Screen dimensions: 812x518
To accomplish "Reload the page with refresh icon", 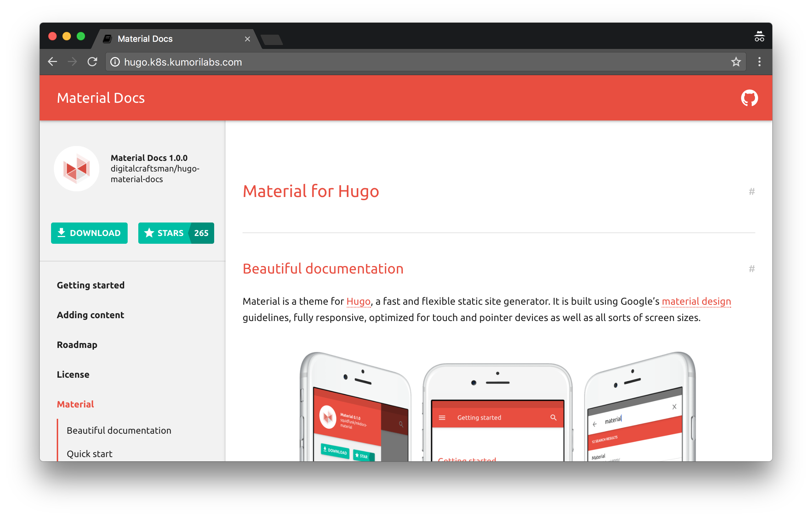I will (x=93, y=62).
